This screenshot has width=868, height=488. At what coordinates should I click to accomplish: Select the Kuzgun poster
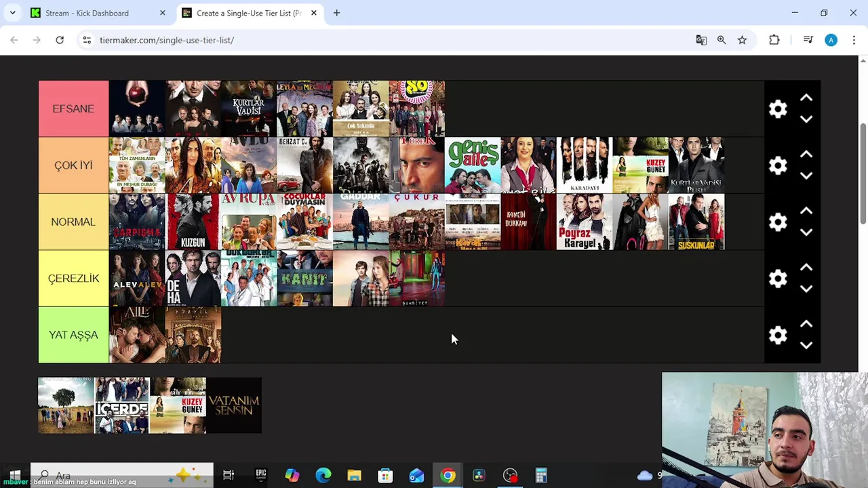click(193, 222)
